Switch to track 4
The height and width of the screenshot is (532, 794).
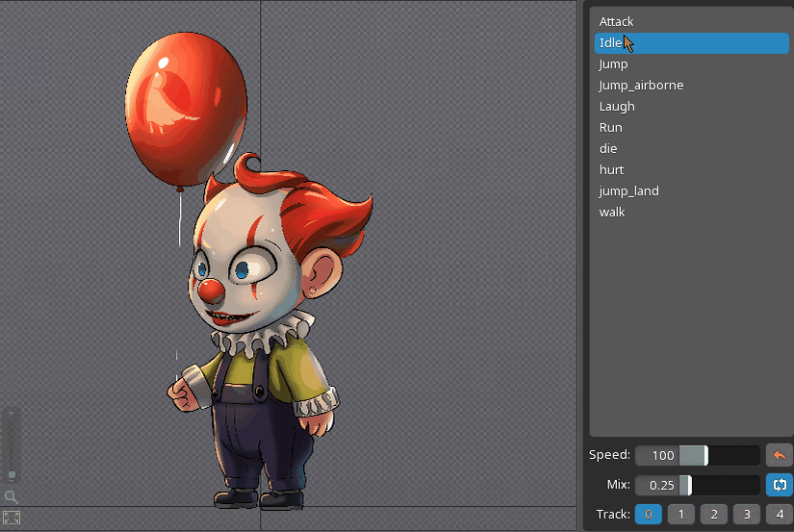point(780,515)
